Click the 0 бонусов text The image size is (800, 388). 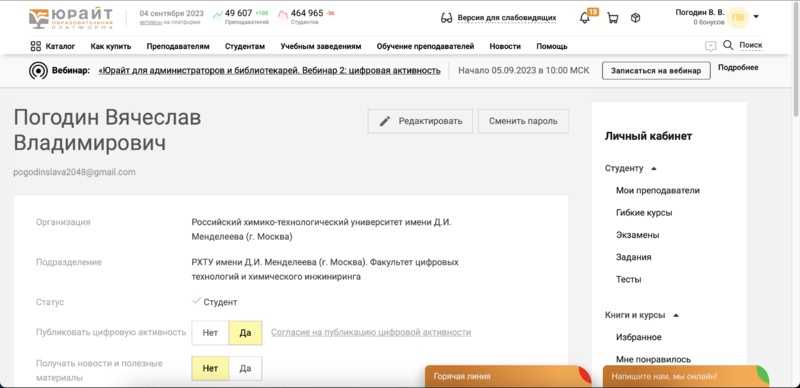[709, 23]
